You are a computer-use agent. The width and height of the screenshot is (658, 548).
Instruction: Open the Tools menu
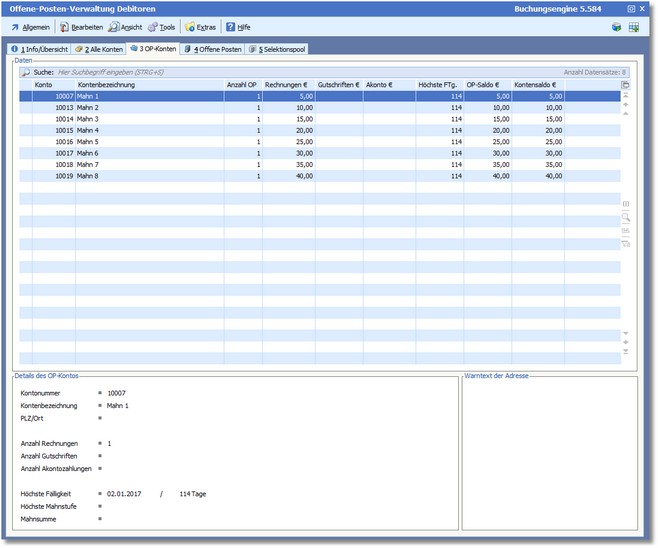point(161,27)
